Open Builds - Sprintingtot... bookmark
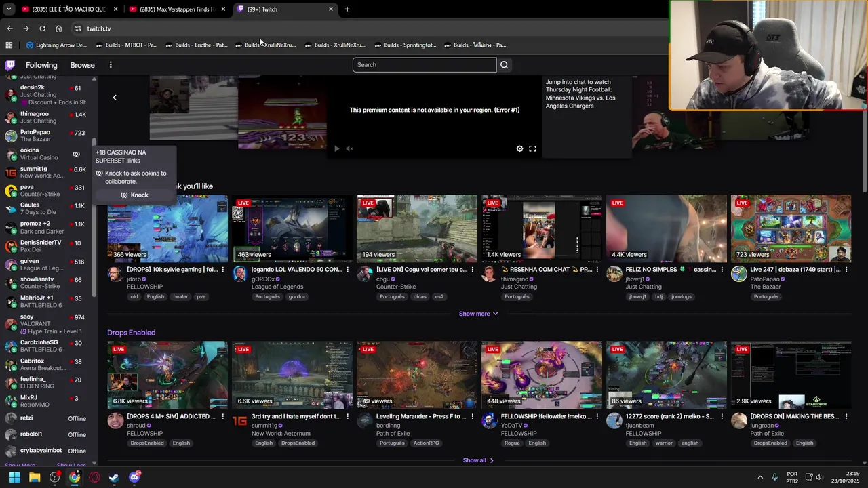The height and width of the screenshot is (488, 868). (405, 45)
